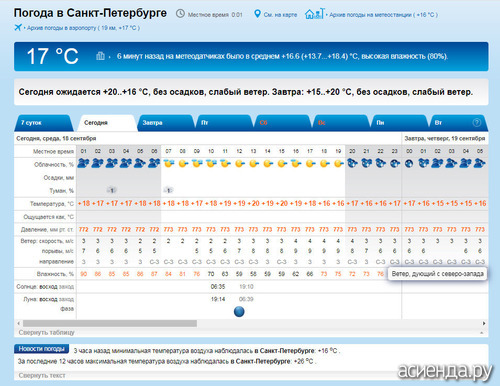500x386 pixels.
Task: Open 'Архив погоды на метеостанции' link
Action: [383, 15]
